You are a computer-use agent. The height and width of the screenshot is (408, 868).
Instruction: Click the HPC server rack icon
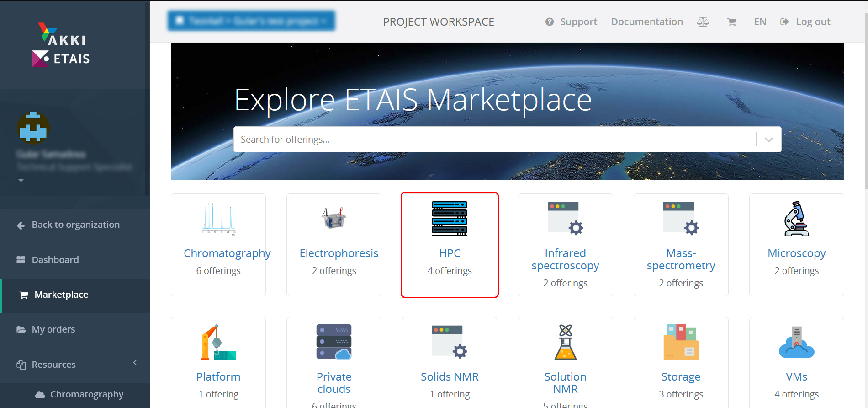tap(450, 219)
